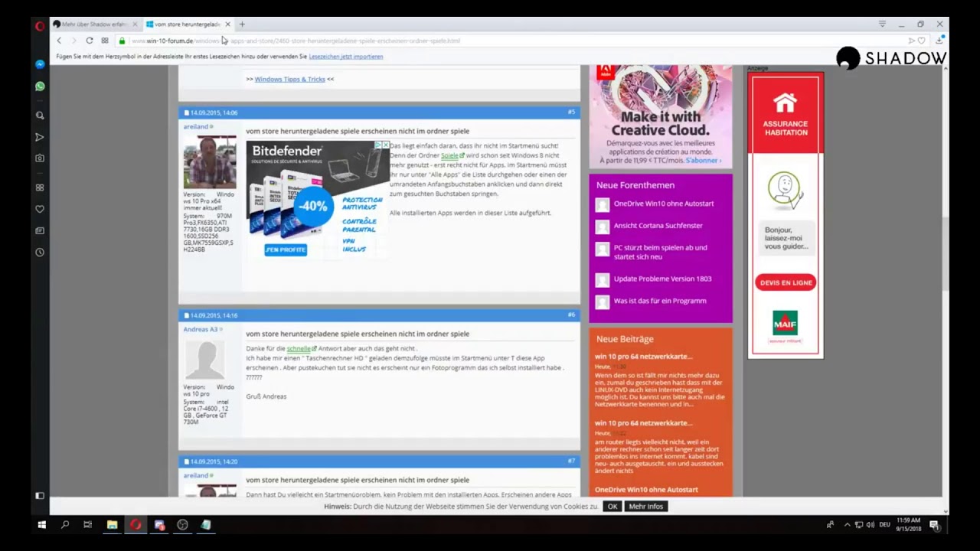The width and height of the screenshot is (980, 551).
Task: Click the Opera menu logo
Action: point(40,25)
